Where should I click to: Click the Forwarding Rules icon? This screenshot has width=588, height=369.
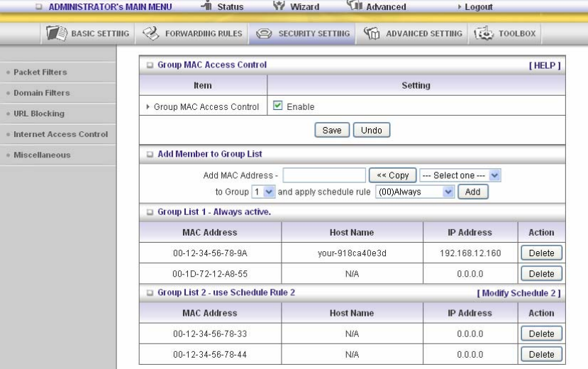[x=151, y=33]
